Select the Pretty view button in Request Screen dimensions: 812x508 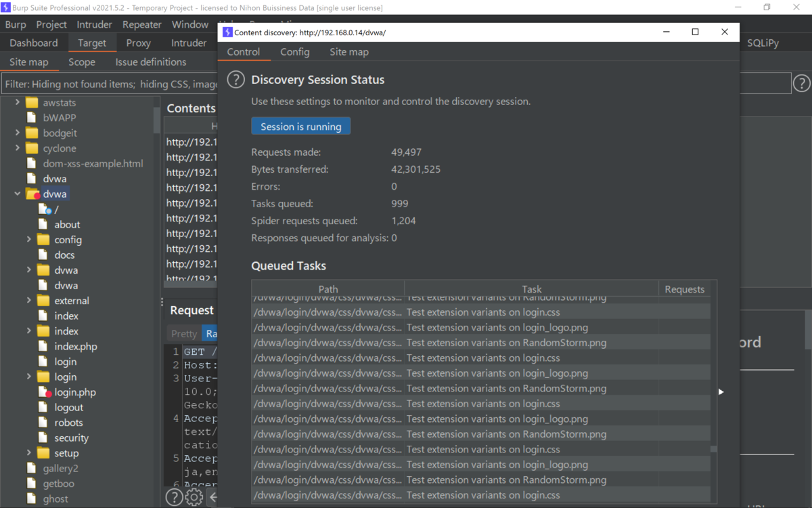[184, 333]
